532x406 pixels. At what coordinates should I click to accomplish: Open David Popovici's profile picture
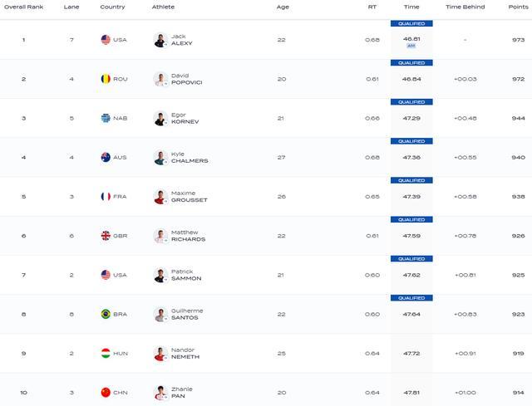pyautogui.click(x=160, y=80)
